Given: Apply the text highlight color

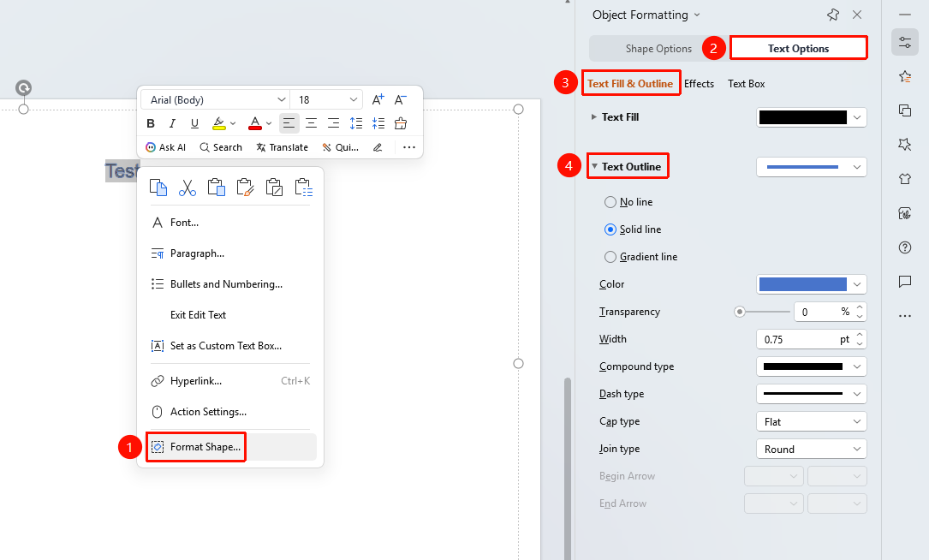Looking at the screenshot, I should 218,123.
